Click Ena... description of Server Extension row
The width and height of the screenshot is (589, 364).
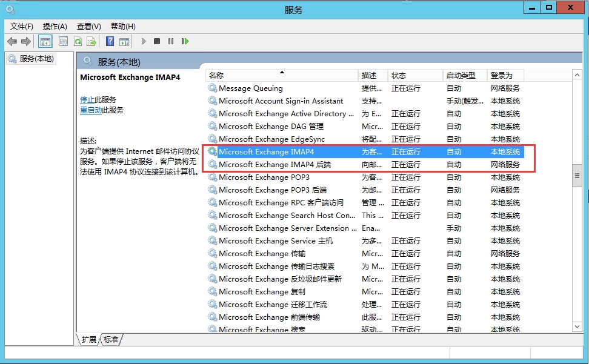click(371, 228)
